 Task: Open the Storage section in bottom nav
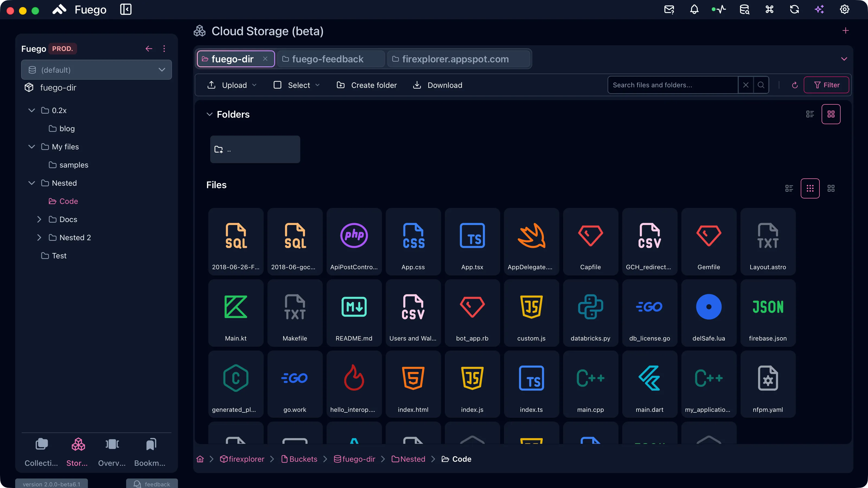point(78,452)
